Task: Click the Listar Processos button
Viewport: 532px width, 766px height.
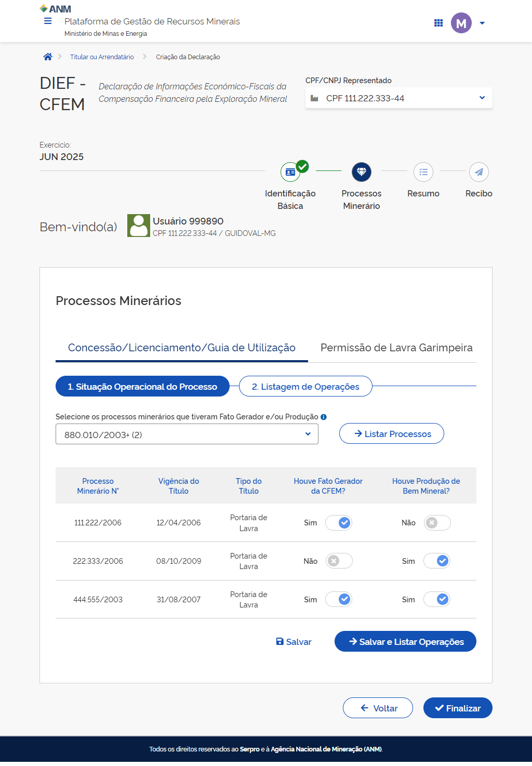Action: [392, 434]
